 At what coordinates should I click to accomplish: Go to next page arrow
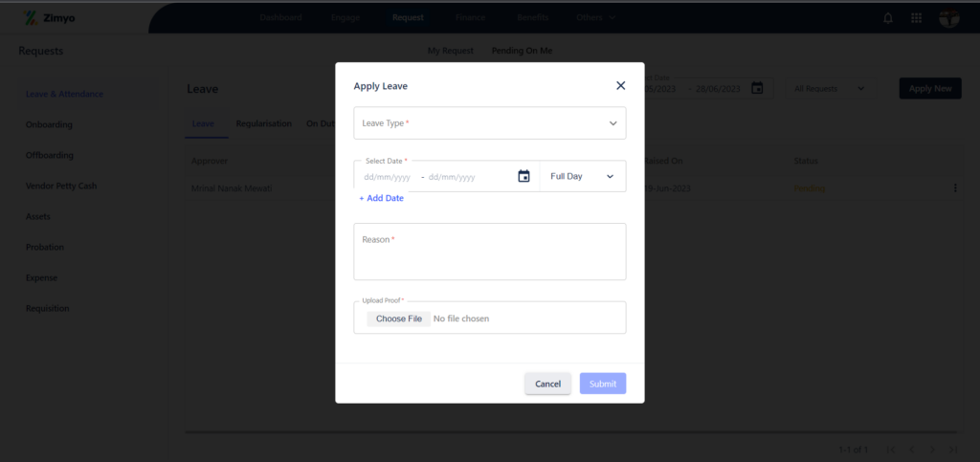click(932, 450)
